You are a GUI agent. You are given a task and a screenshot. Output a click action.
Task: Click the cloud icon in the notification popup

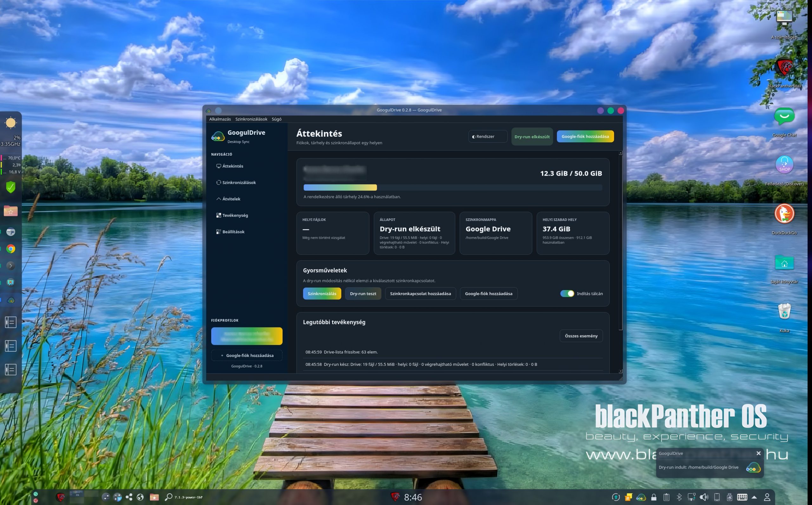[753, 468]
